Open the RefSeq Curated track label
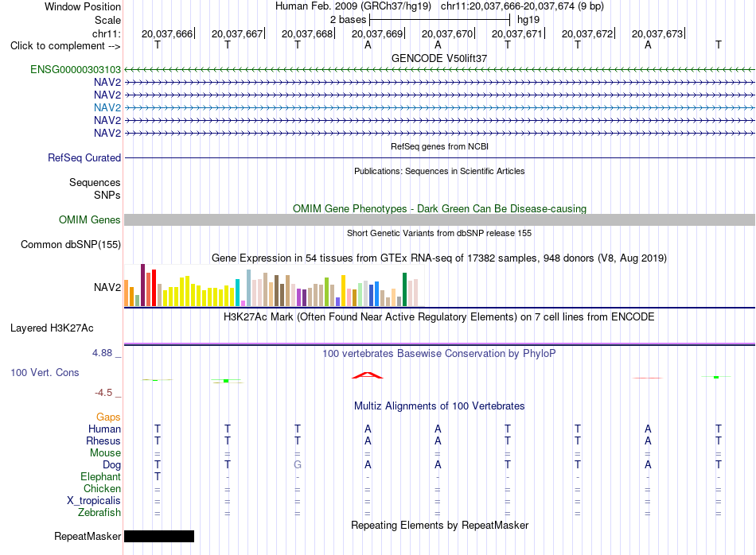The width and height of the screenshot is (756, 555). pos(84,157)
